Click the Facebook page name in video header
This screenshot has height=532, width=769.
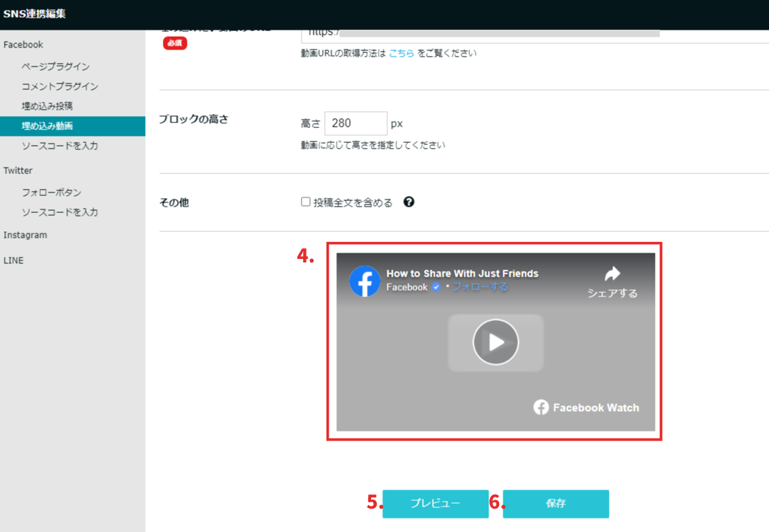click(x=406, y=287)
